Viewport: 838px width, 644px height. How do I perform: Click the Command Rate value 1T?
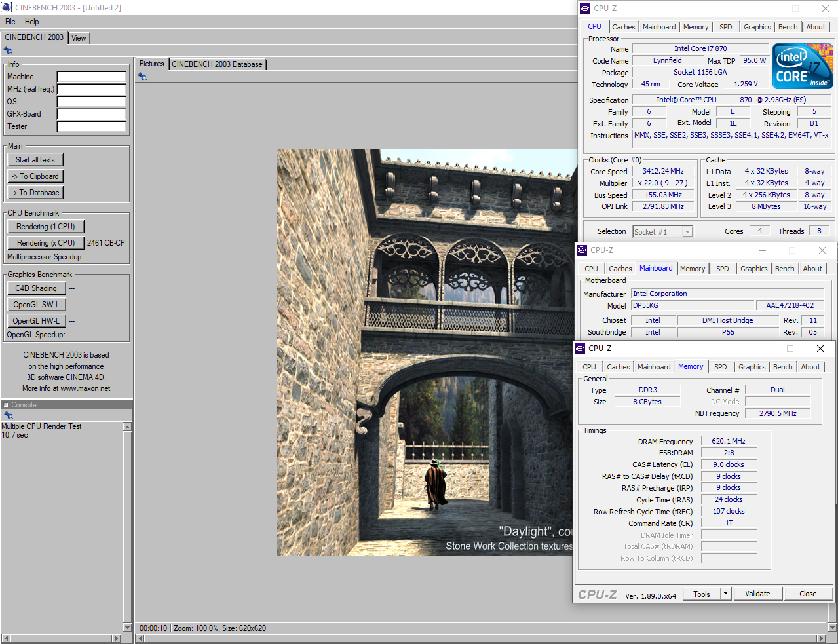(x=729, y=523)
